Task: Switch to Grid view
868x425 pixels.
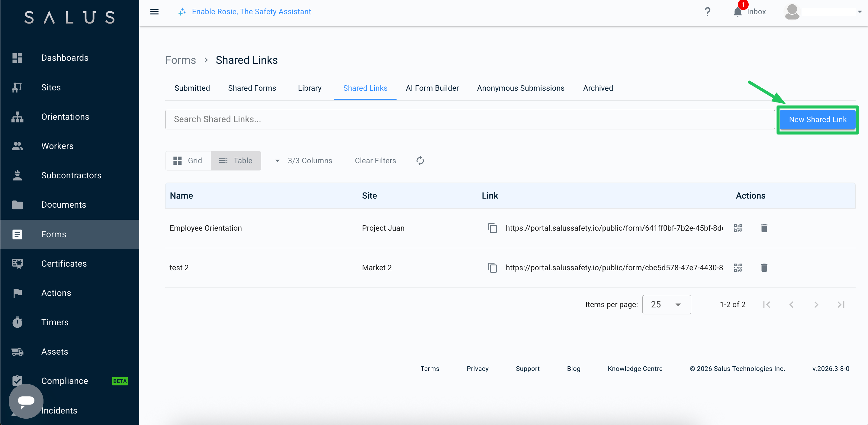Action: 188,161
